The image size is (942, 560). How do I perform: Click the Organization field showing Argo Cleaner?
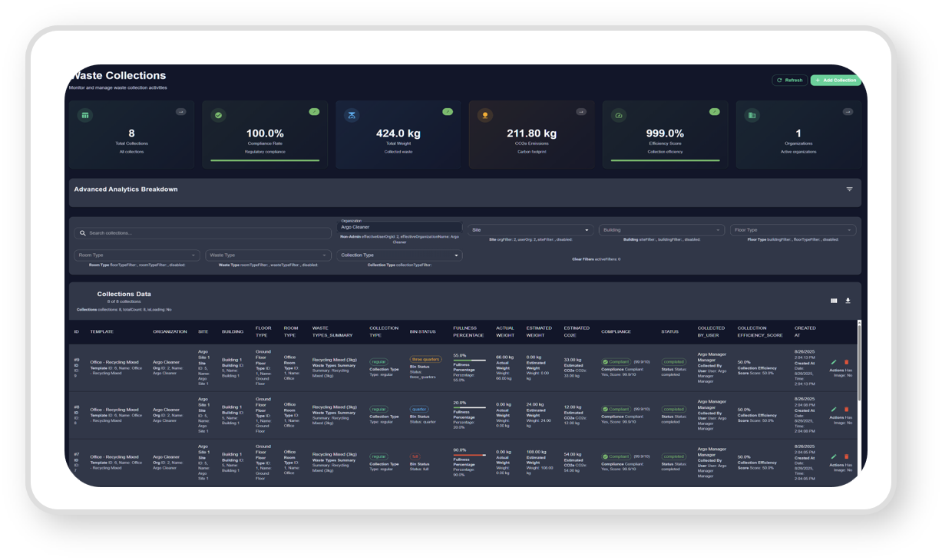(399, 226)
